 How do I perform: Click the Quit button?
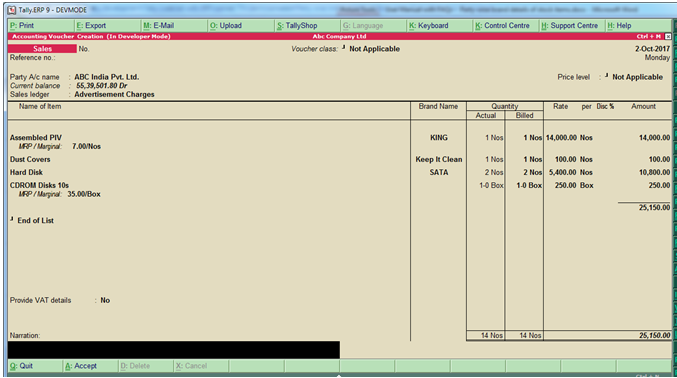[x=35, y=366]
